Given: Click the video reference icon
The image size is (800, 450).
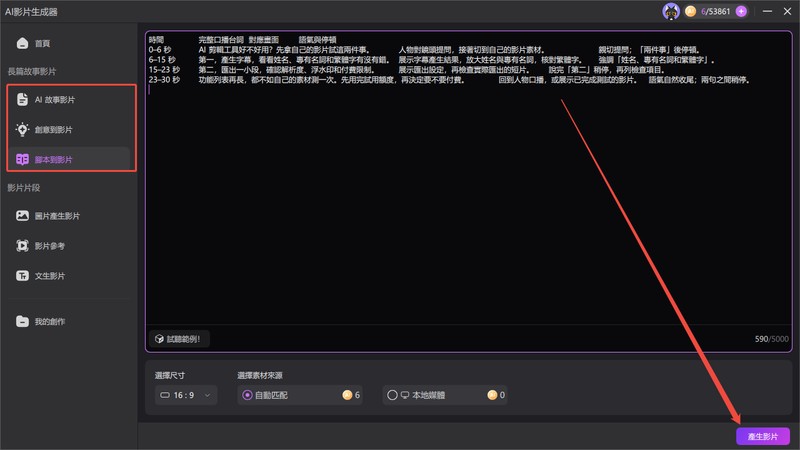Looking at the screenshot, I should (22, 246).
